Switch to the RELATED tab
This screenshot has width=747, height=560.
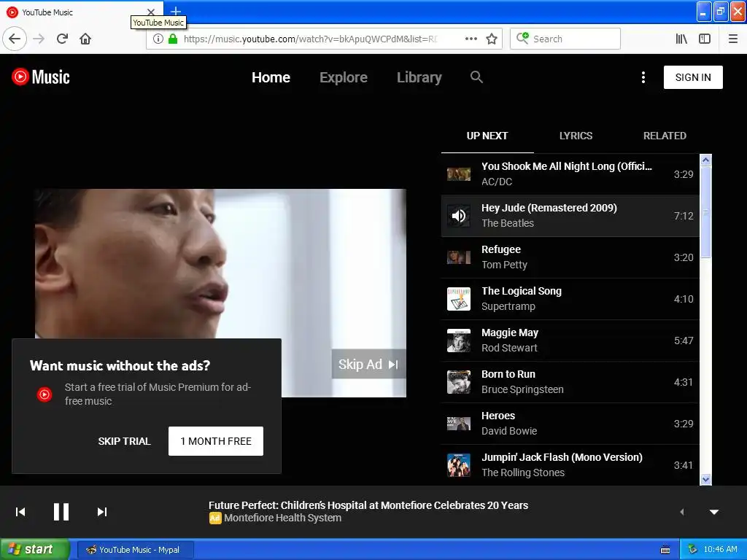[665, 136]
